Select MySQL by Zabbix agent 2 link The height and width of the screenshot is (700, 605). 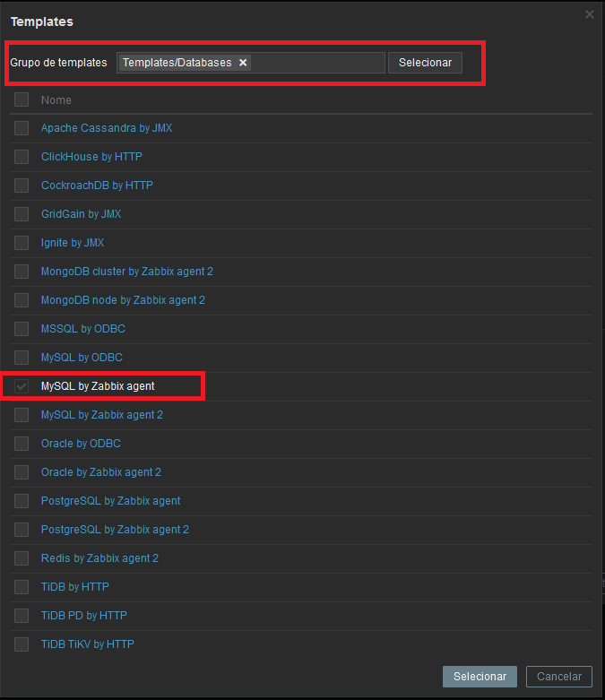pos(102,415)
